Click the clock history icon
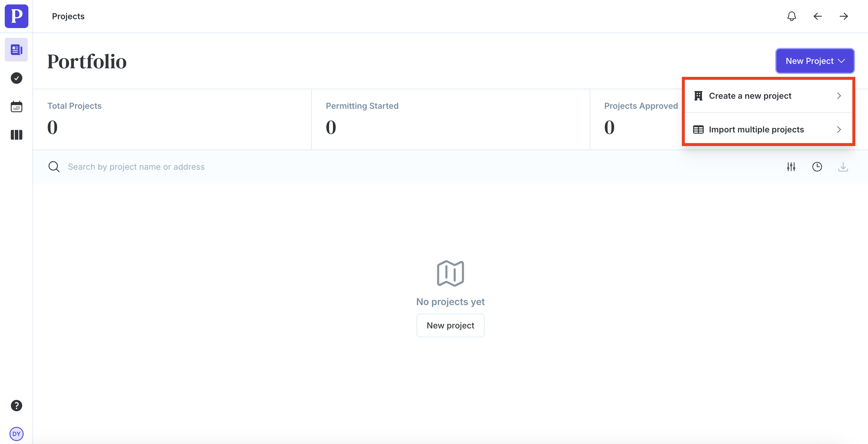 coord(817,167)
